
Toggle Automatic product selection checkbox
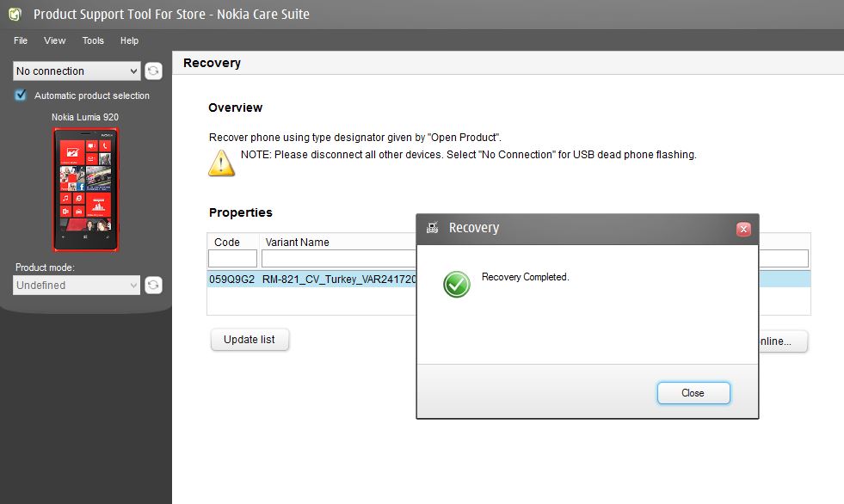coord(21,95)
